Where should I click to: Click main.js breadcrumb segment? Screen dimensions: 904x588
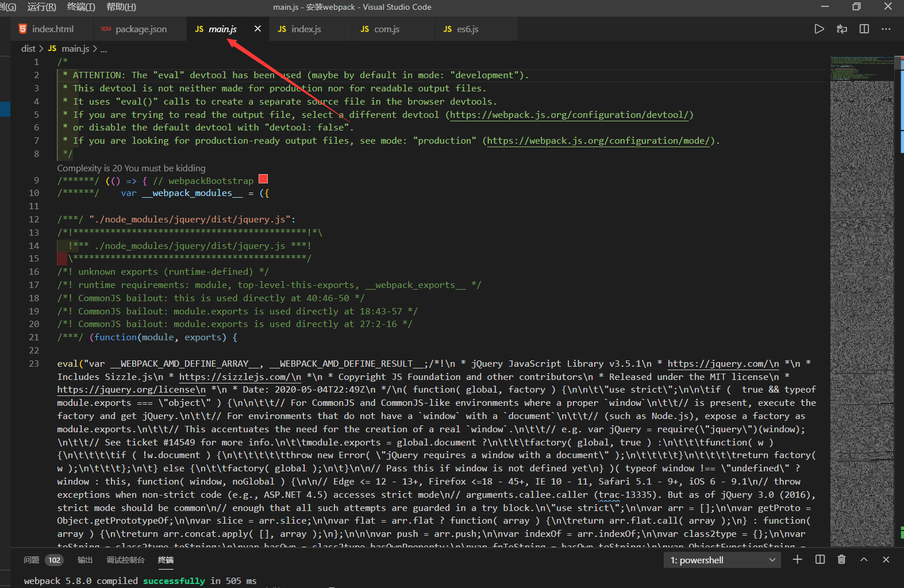click(x=75, y=49)
